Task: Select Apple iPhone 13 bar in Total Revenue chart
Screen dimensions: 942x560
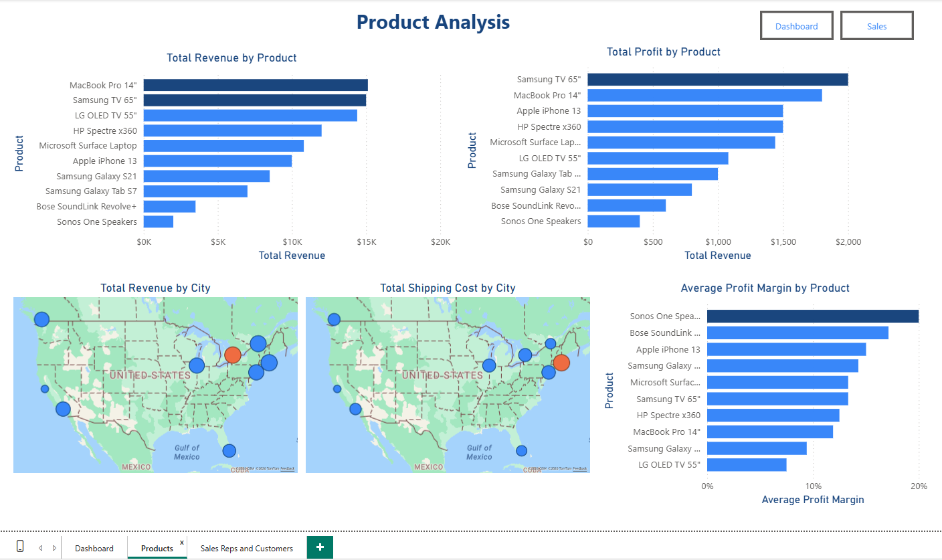Action: [x=217, y=161]
